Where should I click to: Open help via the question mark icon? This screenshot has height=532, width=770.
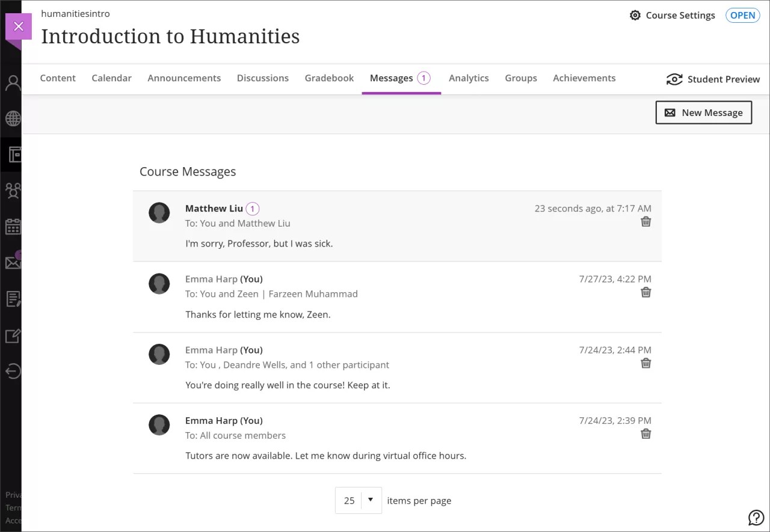pos(756,518)
